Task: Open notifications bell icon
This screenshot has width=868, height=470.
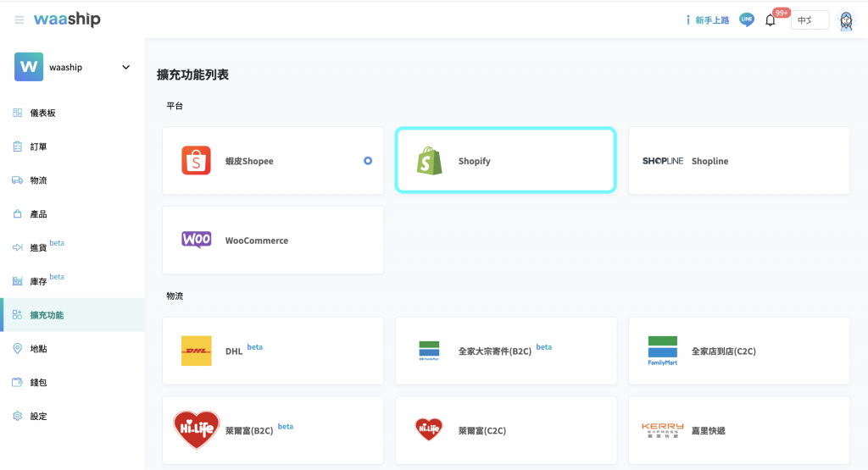Action: tap(771, 20)
